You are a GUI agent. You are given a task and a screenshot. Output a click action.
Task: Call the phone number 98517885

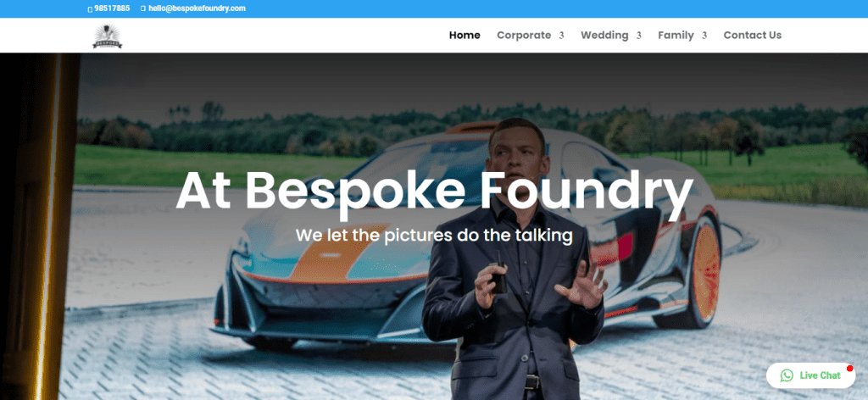click(x=112, y=8)
